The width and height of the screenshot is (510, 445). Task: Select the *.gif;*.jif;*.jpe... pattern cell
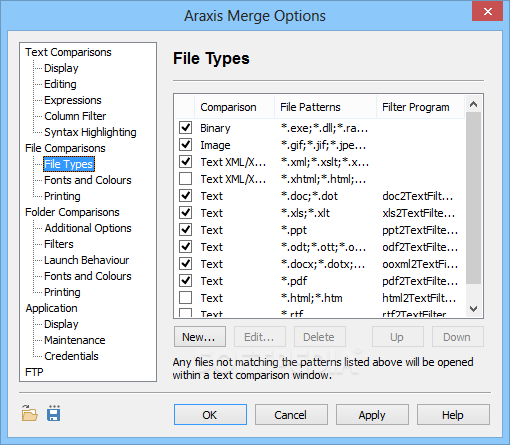coord(323,145)
